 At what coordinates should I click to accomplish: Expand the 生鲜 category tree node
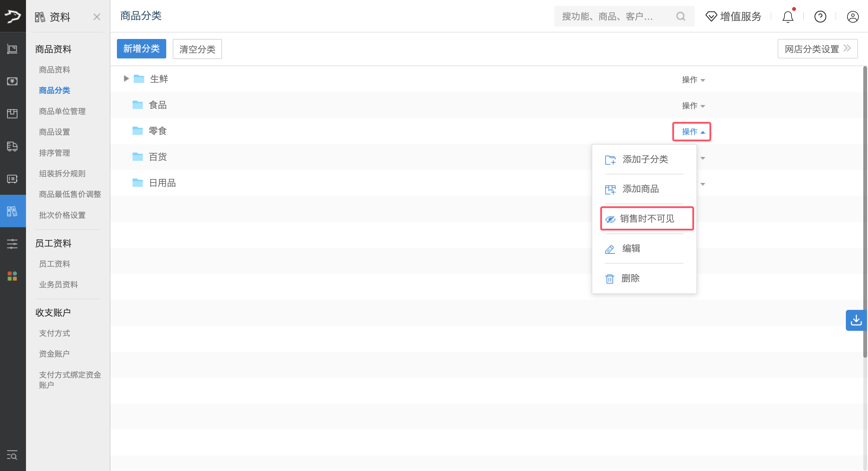click(126, 78)
